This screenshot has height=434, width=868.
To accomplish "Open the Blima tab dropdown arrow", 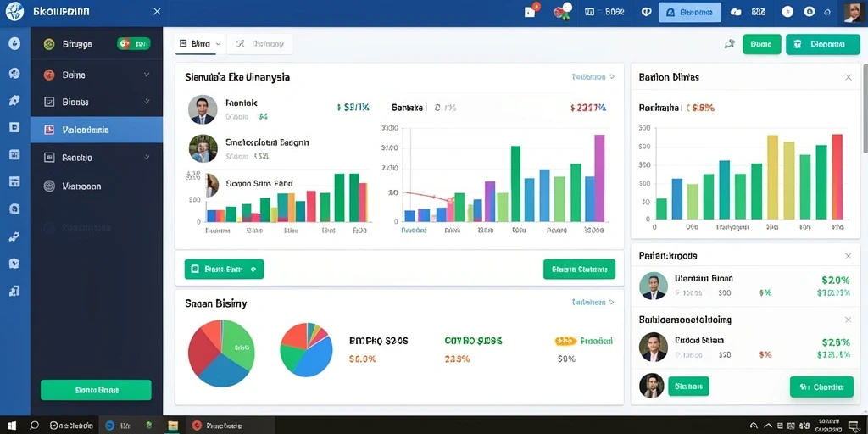I will (218, 44).
